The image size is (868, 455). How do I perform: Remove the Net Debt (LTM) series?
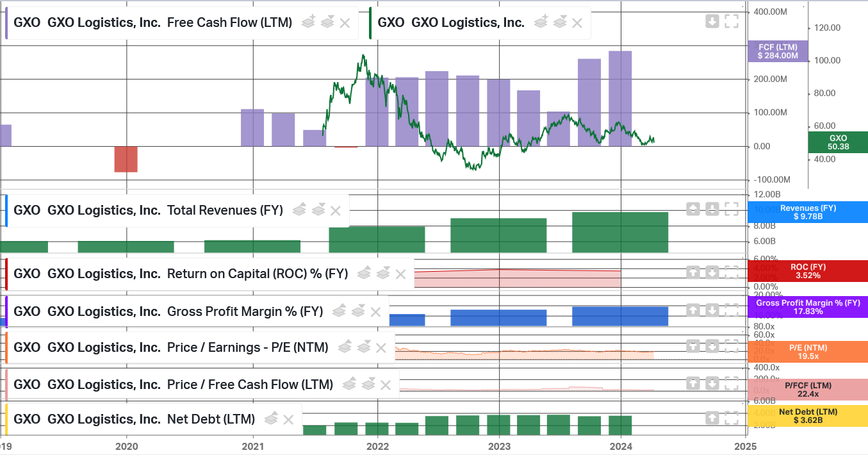click(x=288, y=420)
